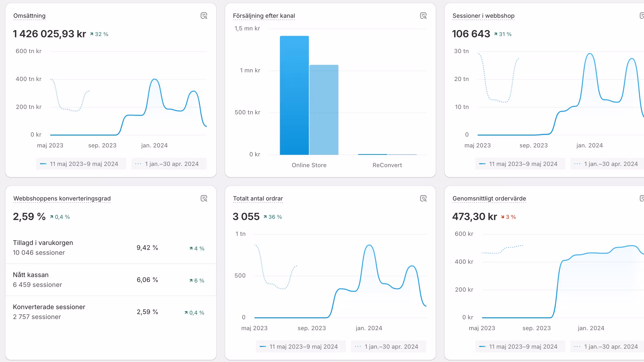Screen dimensions: 644x362
Task: Click the Omsättning card title
Action: (29, 16)
